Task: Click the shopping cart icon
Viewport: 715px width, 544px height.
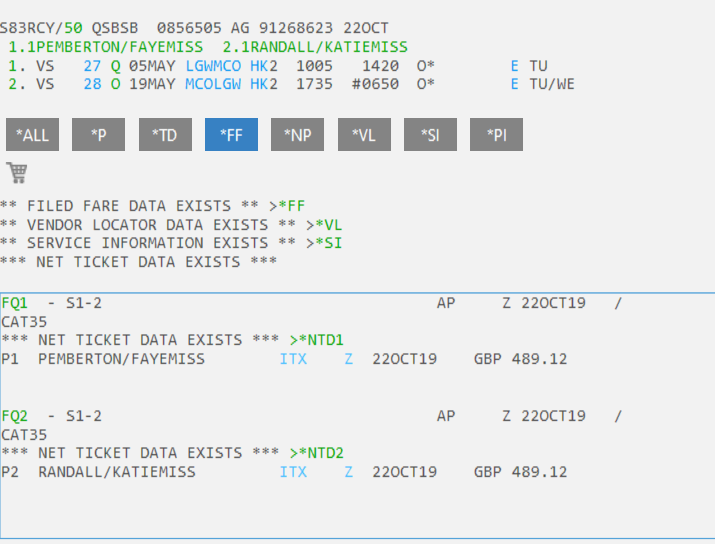Action: pyautogui.click(x=17, y=173)
